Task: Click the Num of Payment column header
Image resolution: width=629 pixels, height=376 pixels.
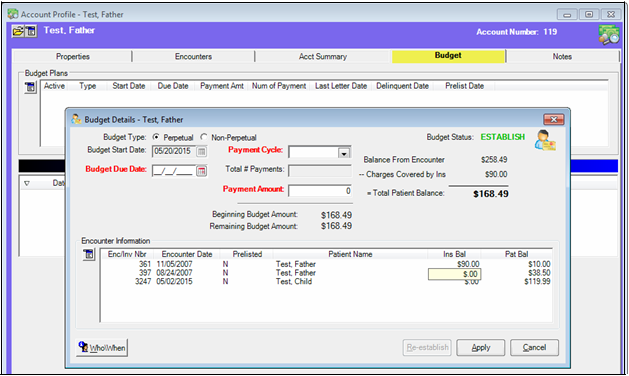Action: pyautogui.click(x=279, y=86)
